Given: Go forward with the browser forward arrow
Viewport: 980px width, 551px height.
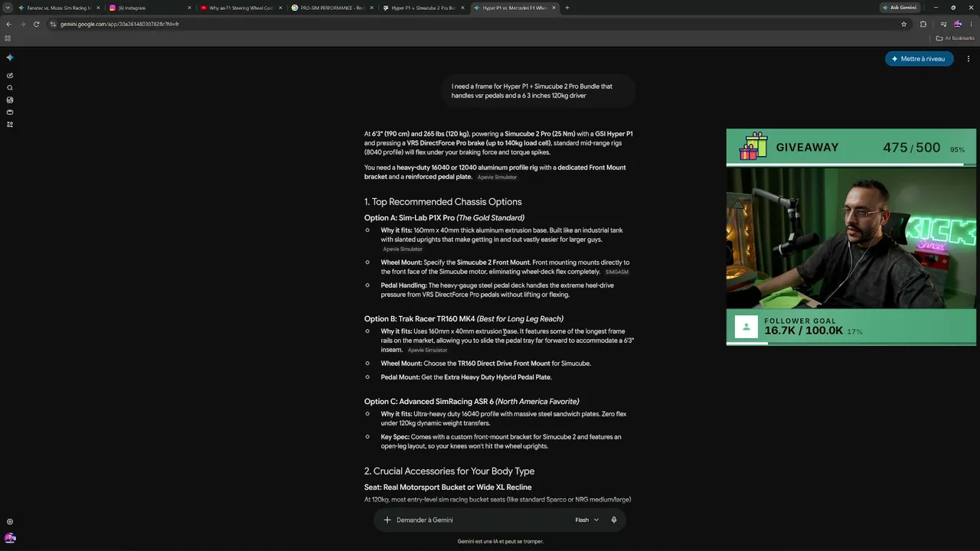Looking at the screenshot, I should pos(22,24).
